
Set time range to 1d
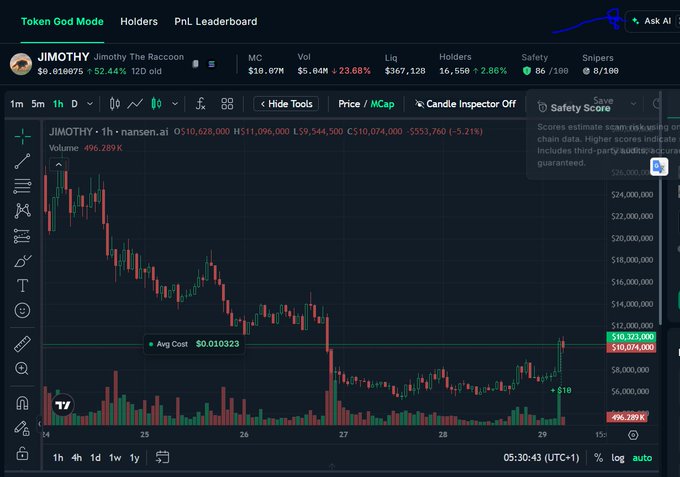pyautogui.click(x=95, y=457)
